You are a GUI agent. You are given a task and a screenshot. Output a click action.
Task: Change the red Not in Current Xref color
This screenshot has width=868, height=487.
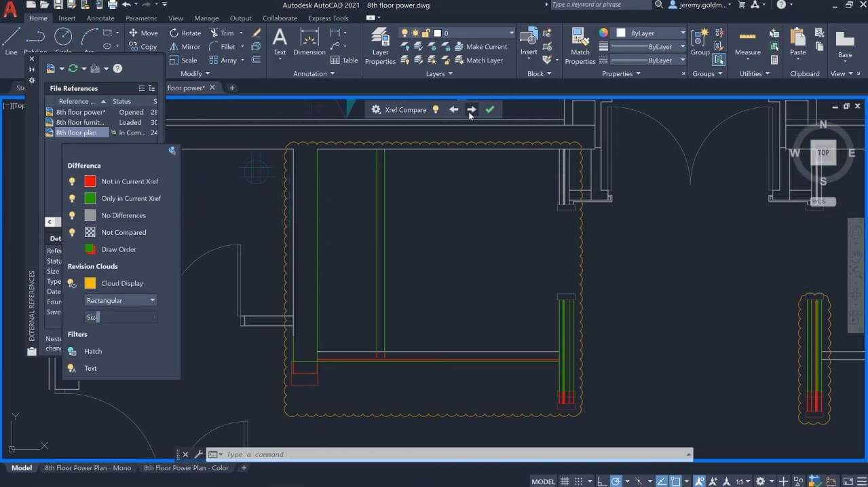coord(90,181)
